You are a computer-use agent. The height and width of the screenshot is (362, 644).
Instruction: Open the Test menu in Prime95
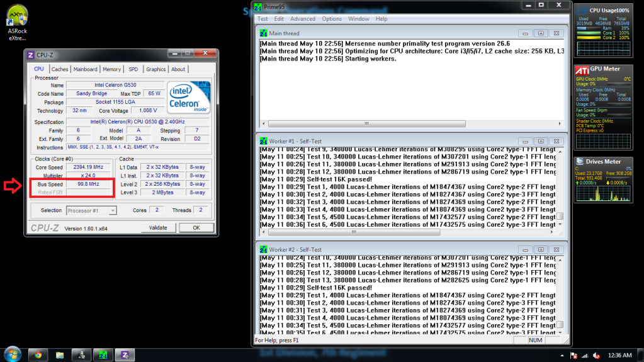click(263, 19)
